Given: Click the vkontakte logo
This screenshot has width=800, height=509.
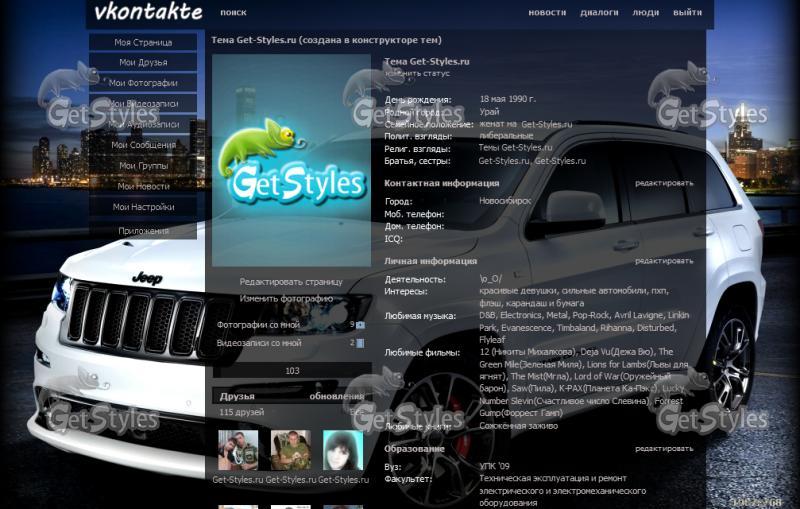Looking at the screenshot, I should pos(148,13).
